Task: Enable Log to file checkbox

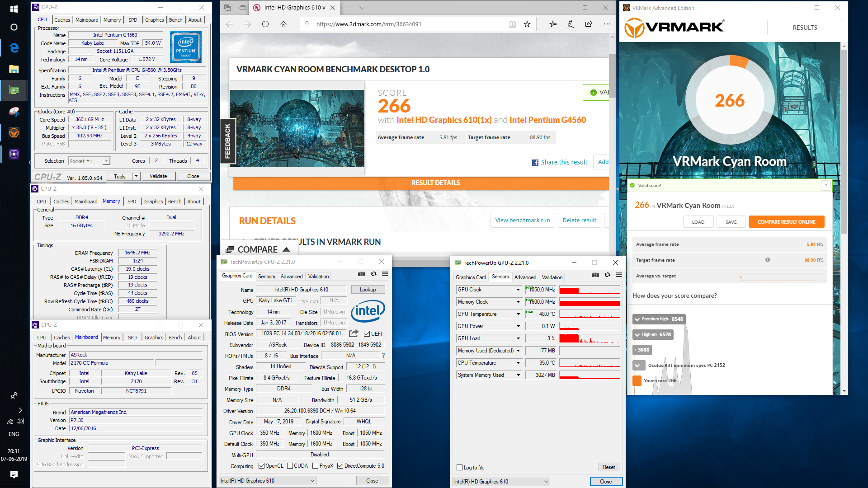Action: tap(460, 468)
